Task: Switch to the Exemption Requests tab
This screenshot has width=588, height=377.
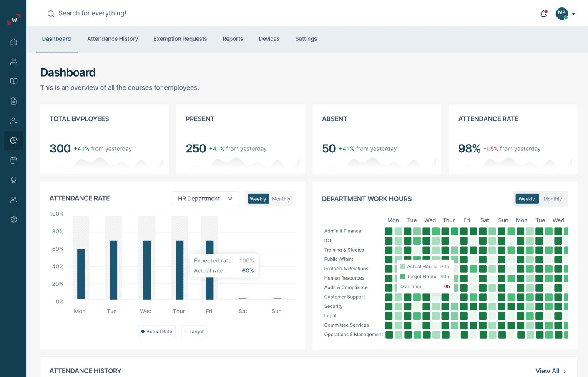Action: click(x=180, y=39)
